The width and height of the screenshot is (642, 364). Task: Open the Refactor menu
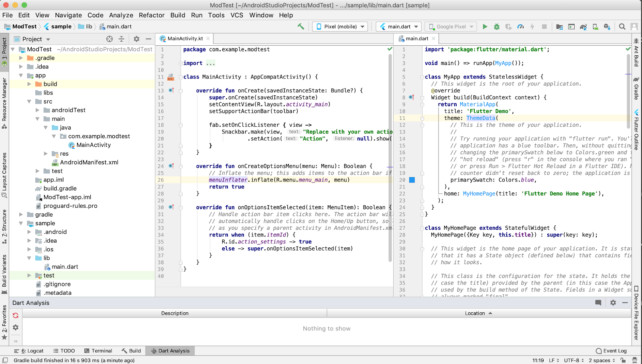coord(151,15)
